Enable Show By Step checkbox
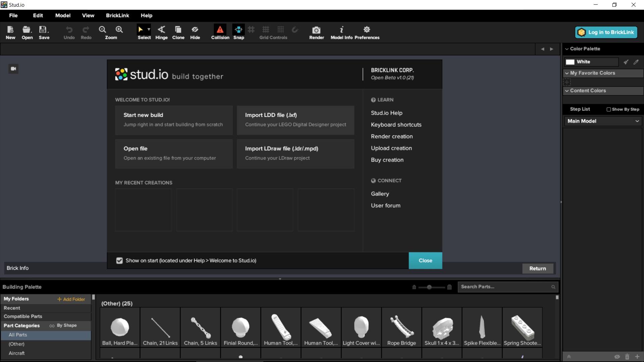 point(608,109)
